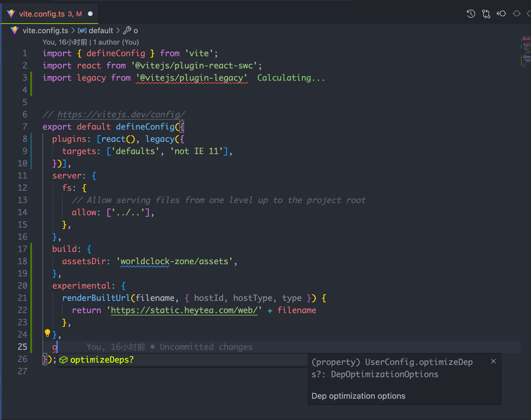Click the 'Dep optimization options' description text
This screenshot has height=420, width=531.
coord(358,396)
